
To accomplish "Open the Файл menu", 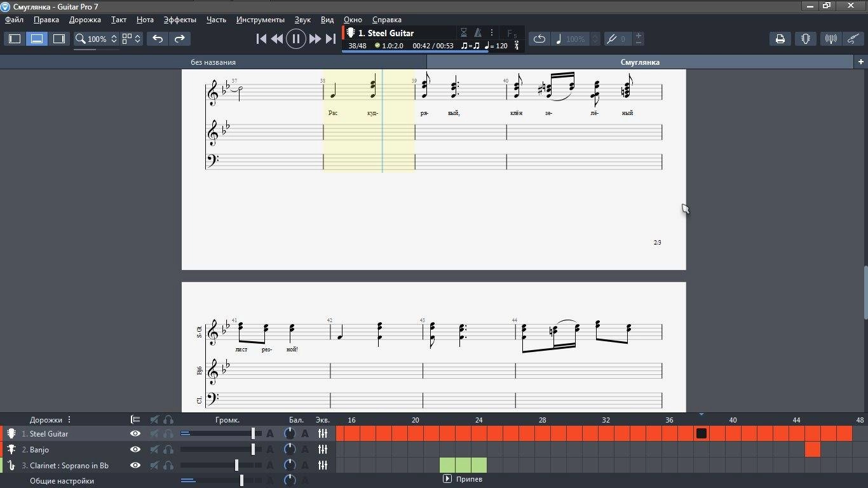I will [14, 20].
